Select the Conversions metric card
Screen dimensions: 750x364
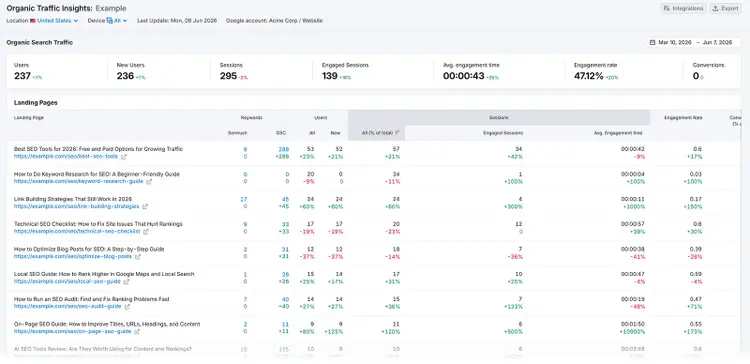tap(713, 71)
